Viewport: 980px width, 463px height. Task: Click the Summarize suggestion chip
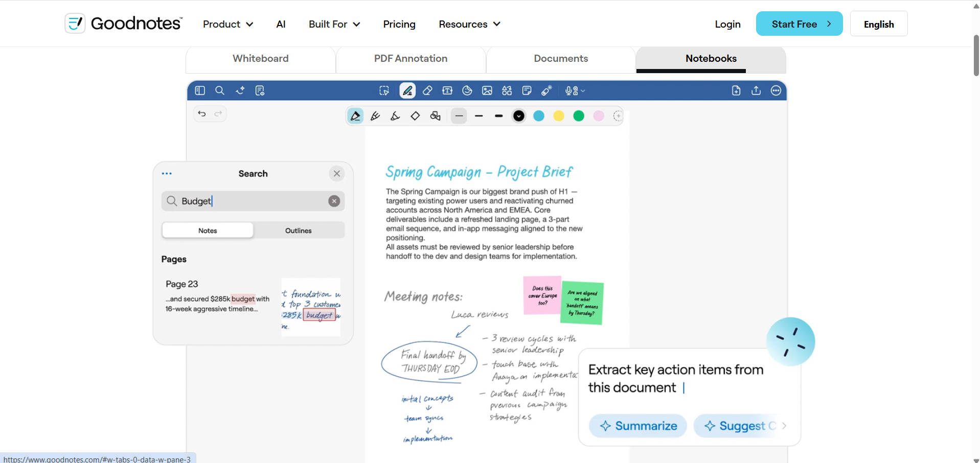click(638, 426)
